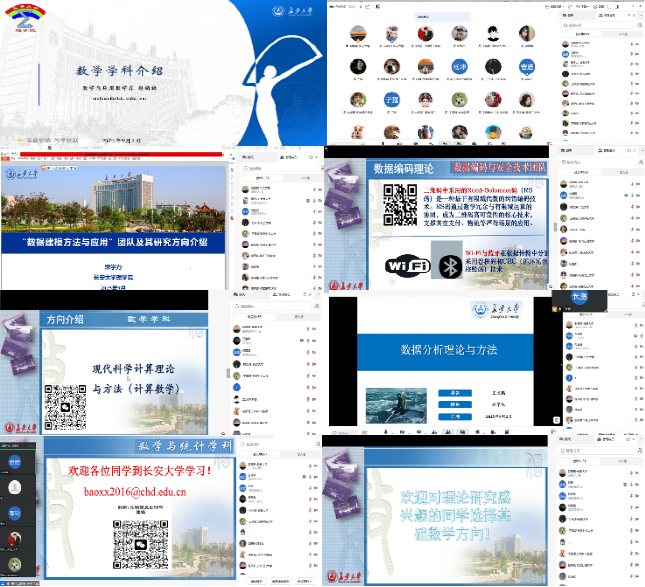The image size is (645, 587).
Task: Click the rainbow logo in the top-left corner
Action: (x=22, y=15)
